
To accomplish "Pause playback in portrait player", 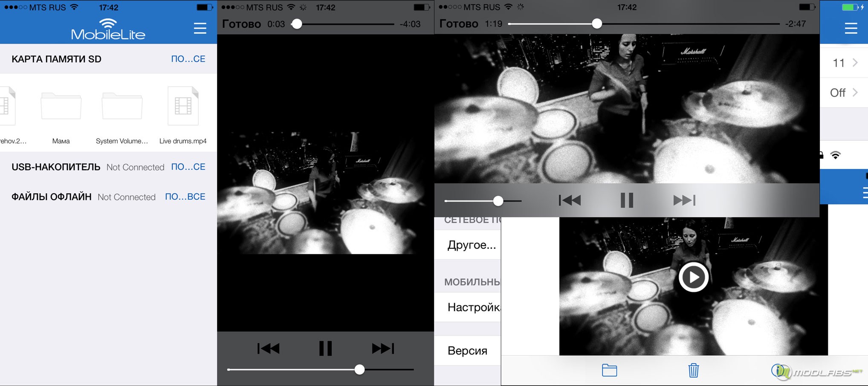I will pos(325,348).
